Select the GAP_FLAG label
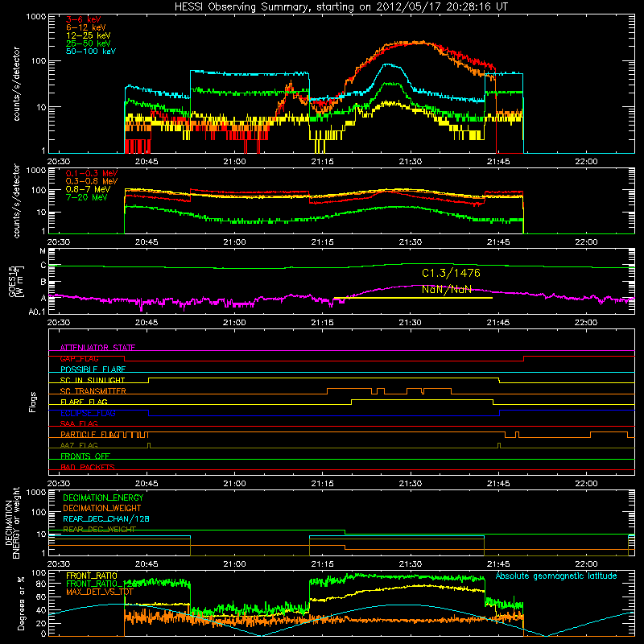This screenshot has height=644, width=644. pyautogui.click(x=79, y=358)
